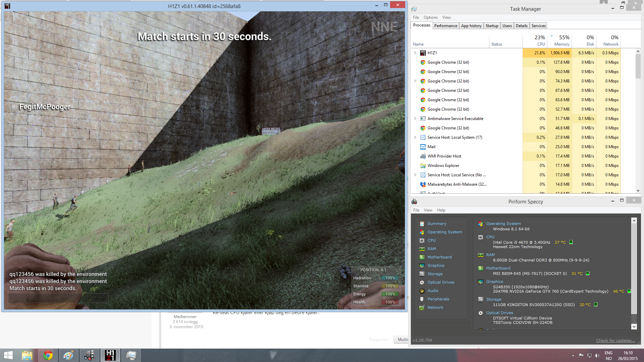Expand the third Google Chrome process group

point(415,81)
